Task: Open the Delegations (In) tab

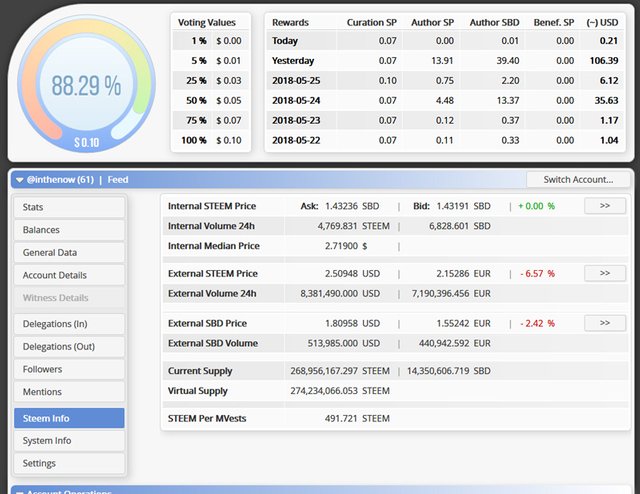Action: [x=69, y=324]
